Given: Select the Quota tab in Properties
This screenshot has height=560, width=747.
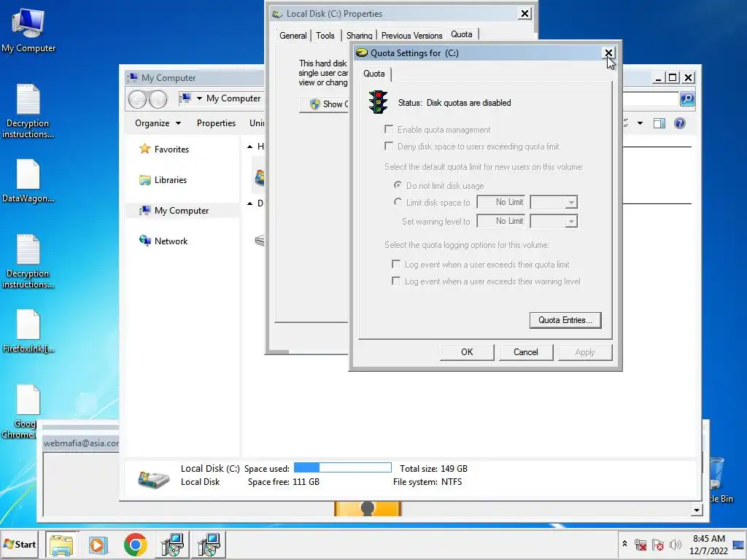Looking at the screenshot, I should click(462, 34).
